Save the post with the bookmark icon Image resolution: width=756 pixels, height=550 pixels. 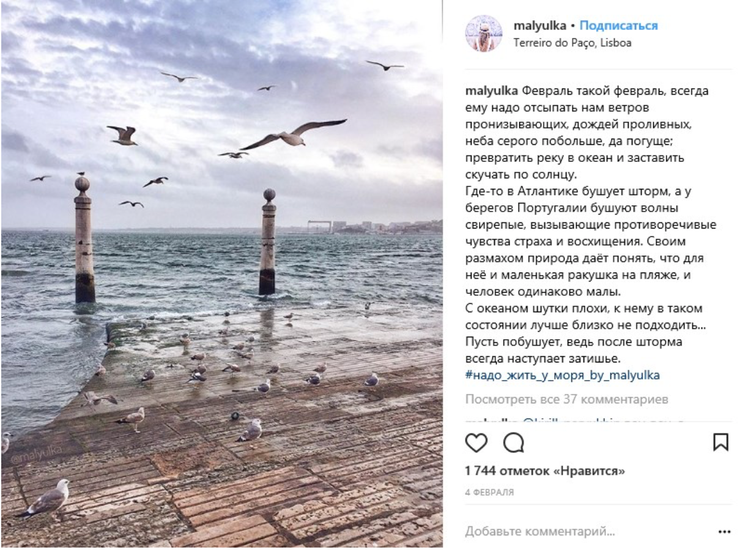721,442
